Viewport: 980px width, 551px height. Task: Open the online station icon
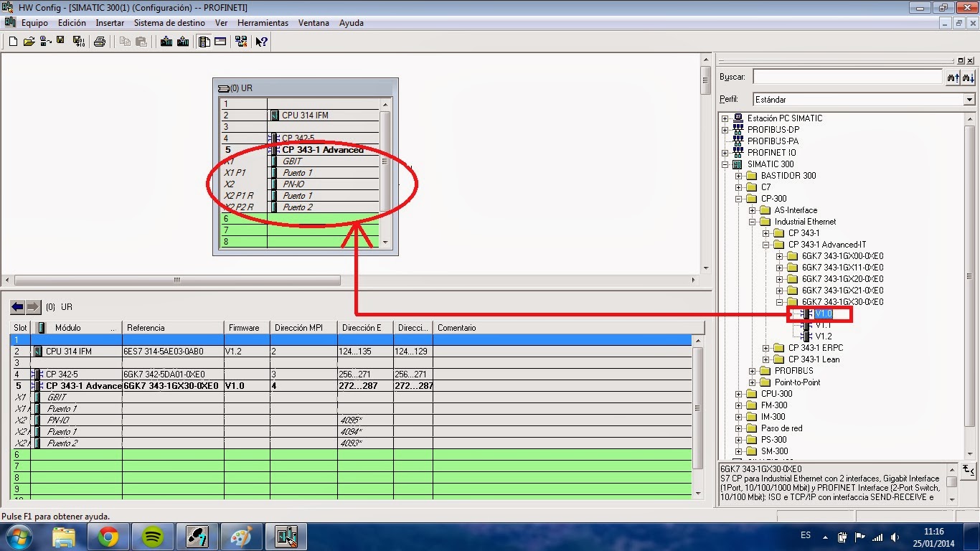pyautogui.click(x=45, y=42)
